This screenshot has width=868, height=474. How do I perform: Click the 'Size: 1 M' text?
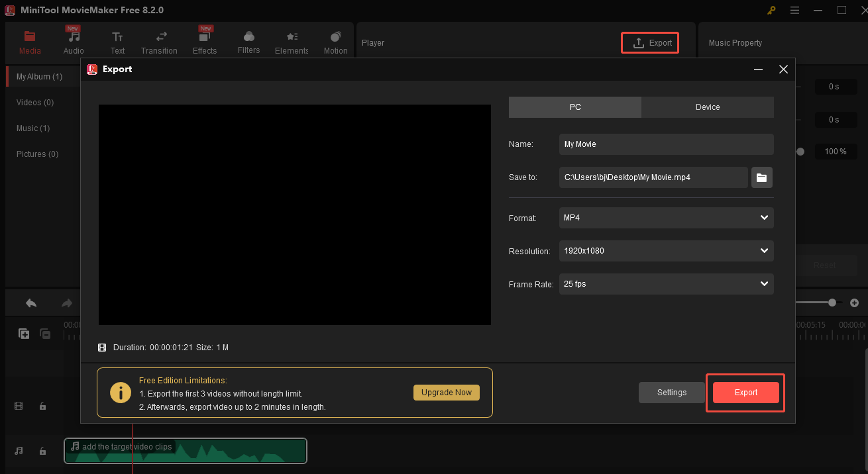(x=212, y=348)
